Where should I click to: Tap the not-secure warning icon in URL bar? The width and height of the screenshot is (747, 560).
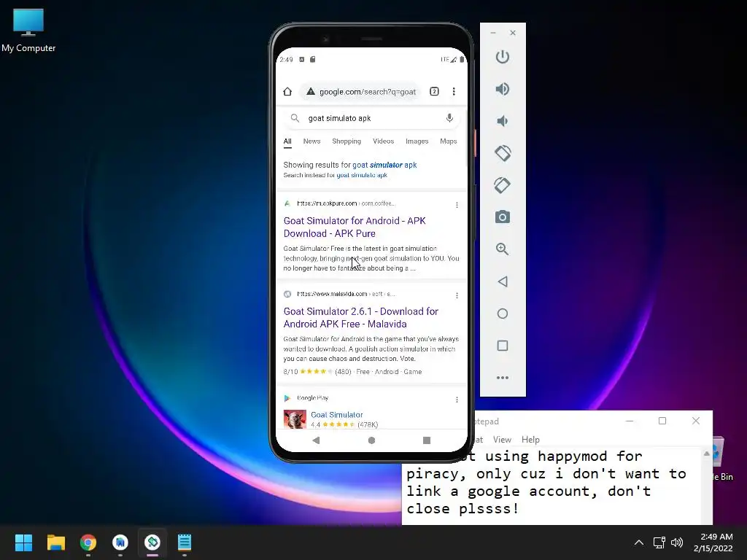pos(311,91)
